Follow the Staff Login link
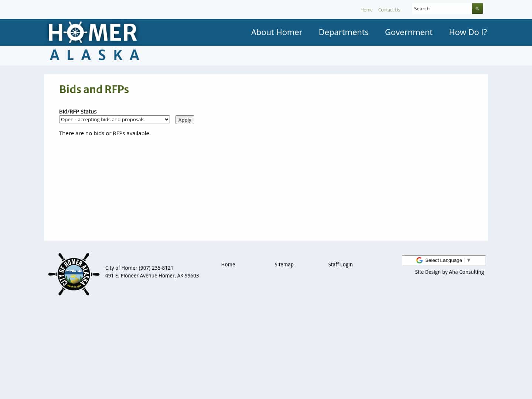Image resolution: width=532 pixels, height=399 pixels. click(340, 265)
